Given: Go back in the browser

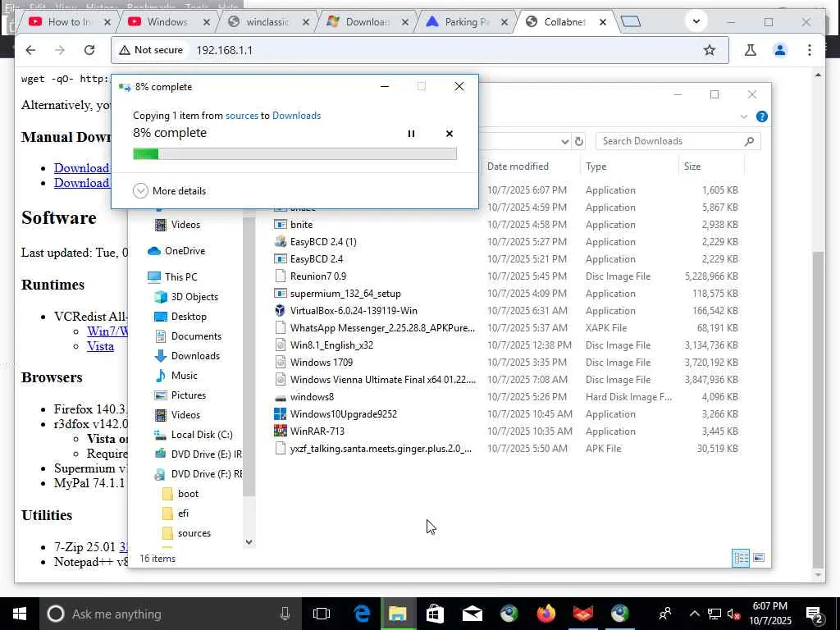Looking at the screenshot, I should coord(30,50).
